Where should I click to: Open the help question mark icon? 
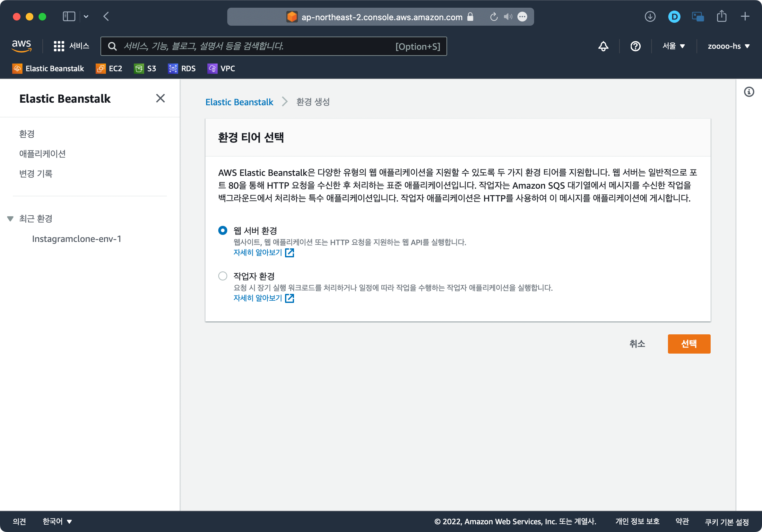635,46
